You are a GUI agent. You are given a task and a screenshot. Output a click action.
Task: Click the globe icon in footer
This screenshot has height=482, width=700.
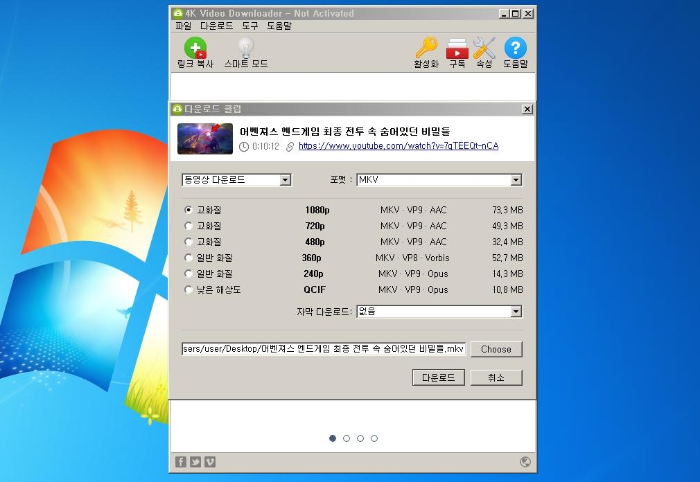click(x=525, y=462)
